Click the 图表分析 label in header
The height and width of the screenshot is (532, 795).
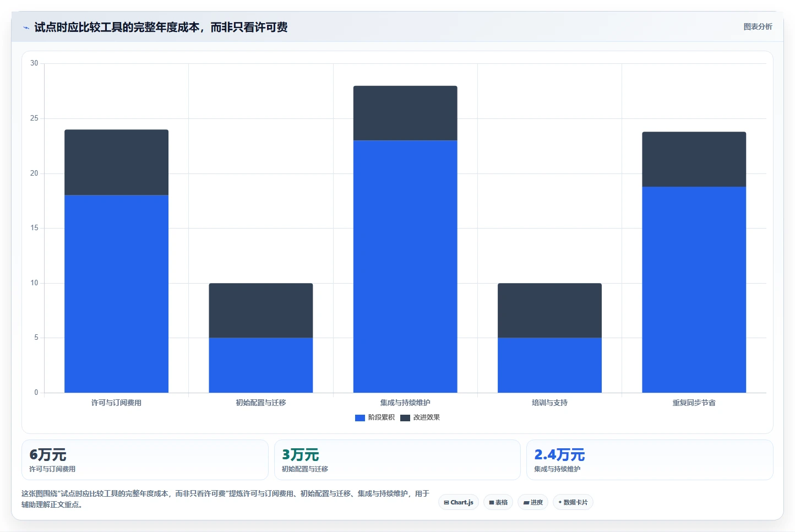pos(758,26)
